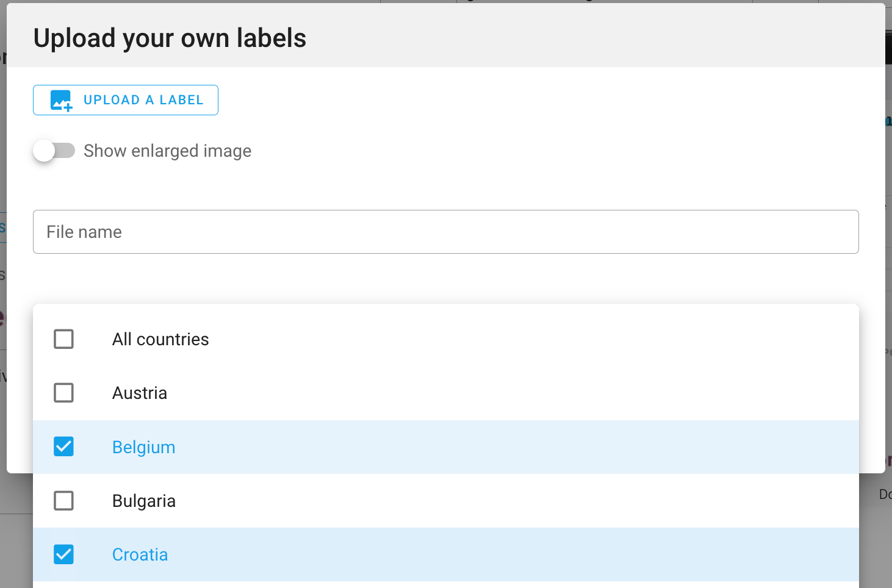Click the dimmed backdrop left of the country list
Image resolution: width=892 pixels, height=588 pixels.
pyautogui.click(x=16, y=537)
